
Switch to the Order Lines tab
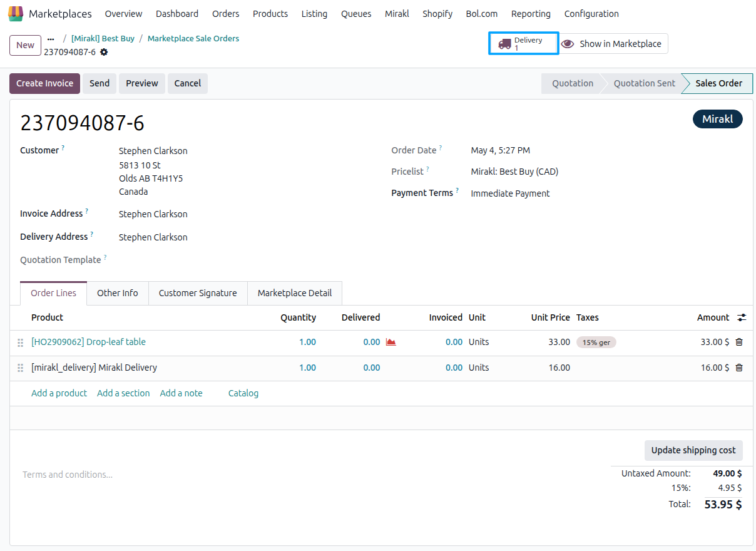[x=53, y=293]
